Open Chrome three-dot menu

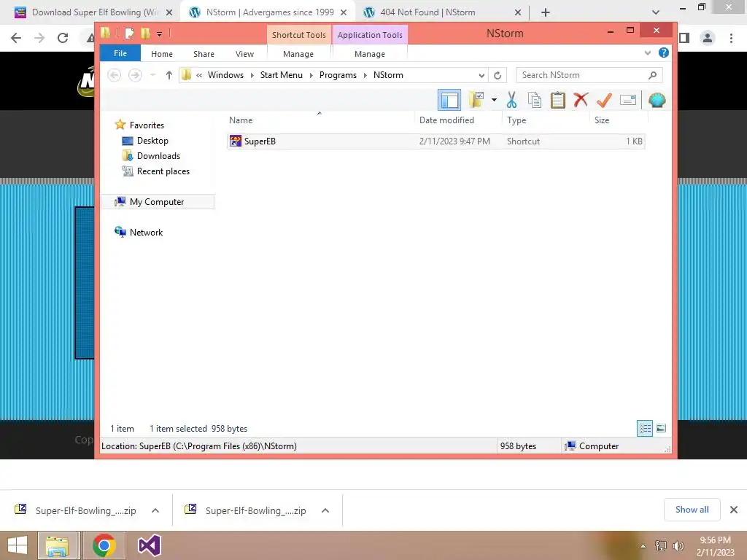click(731, 38)
